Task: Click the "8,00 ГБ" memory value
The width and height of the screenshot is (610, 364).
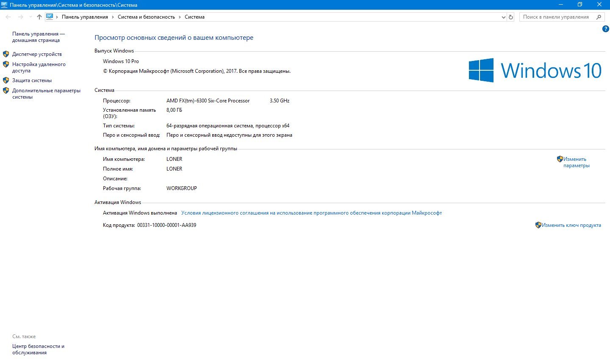Action: (174, 110)
